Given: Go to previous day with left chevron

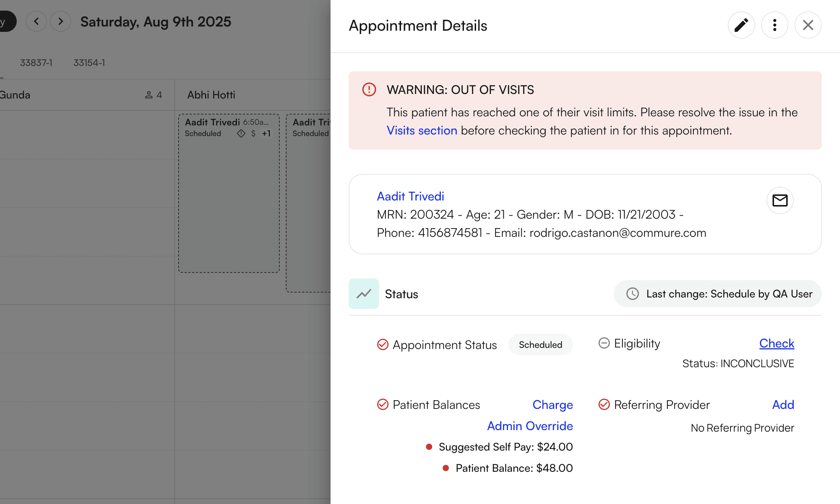Looking at the screenshot, I should (x=36, y=21).
